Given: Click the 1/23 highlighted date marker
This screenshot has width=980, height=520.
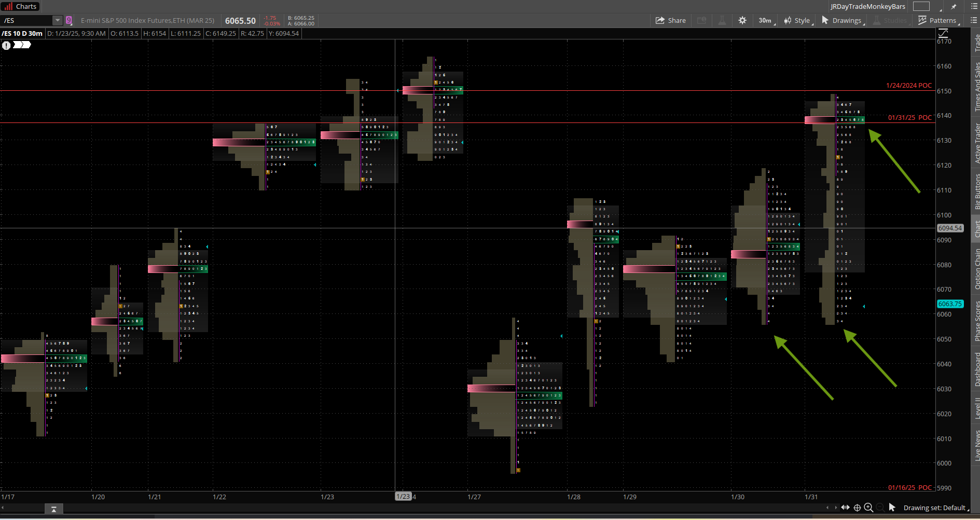Looking at the screenshot, I should coord(403,497).
